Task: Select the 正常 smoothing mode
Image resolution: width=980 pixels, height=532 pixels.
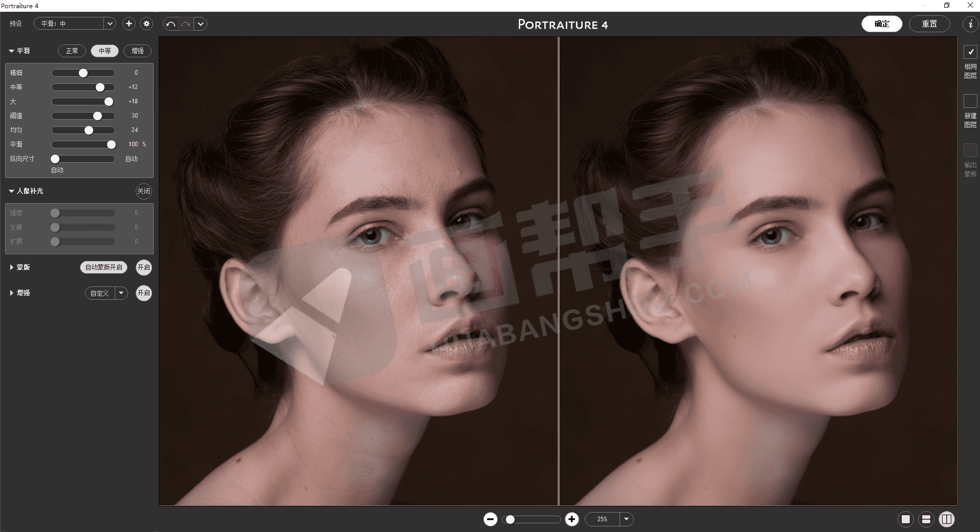Action: click(x=72, y=51)
